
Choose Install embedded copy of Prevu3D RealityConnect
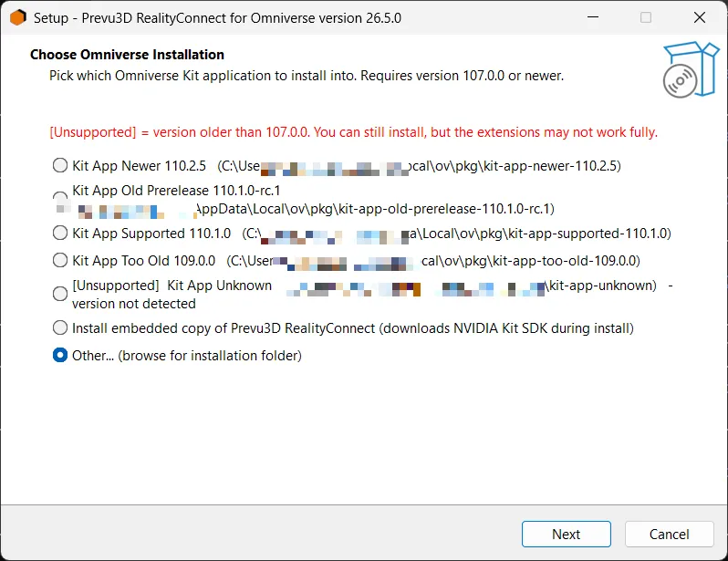point(60,327)
